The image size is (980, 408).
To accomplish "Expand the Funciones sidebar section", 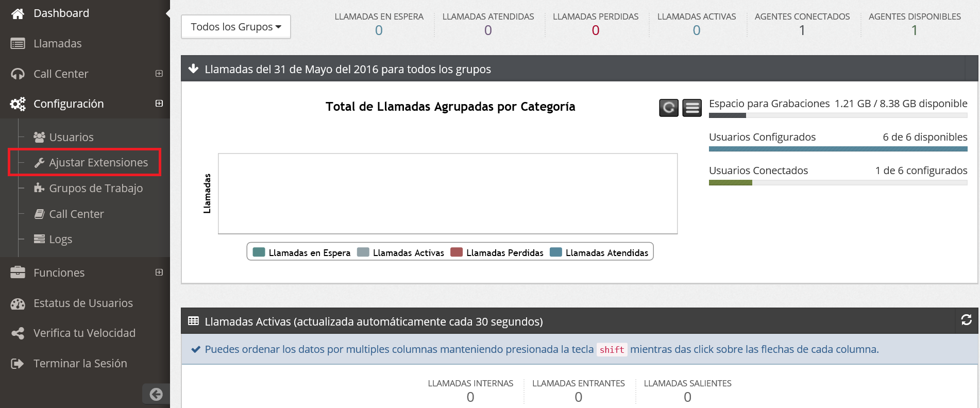I will (x=159, y=273).
